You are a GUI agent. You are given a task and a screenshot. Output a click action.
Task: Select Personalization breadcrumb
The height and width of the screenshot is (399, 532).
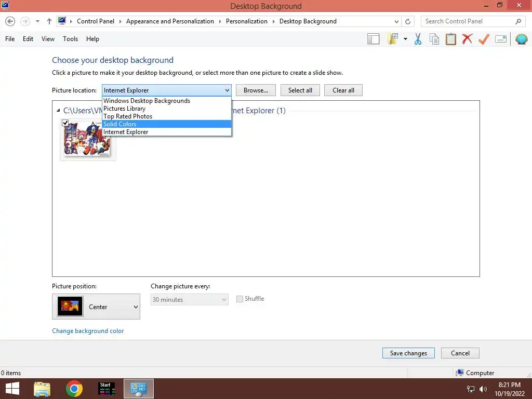tap(247, 21)
